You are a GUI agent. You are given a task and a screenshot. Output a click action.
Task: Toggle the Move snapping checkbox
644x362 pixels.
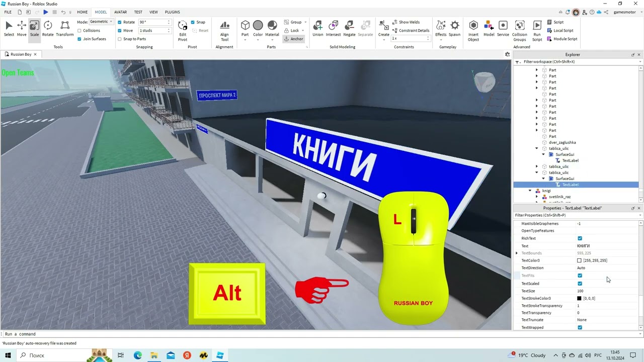click(x=120, y=30)
